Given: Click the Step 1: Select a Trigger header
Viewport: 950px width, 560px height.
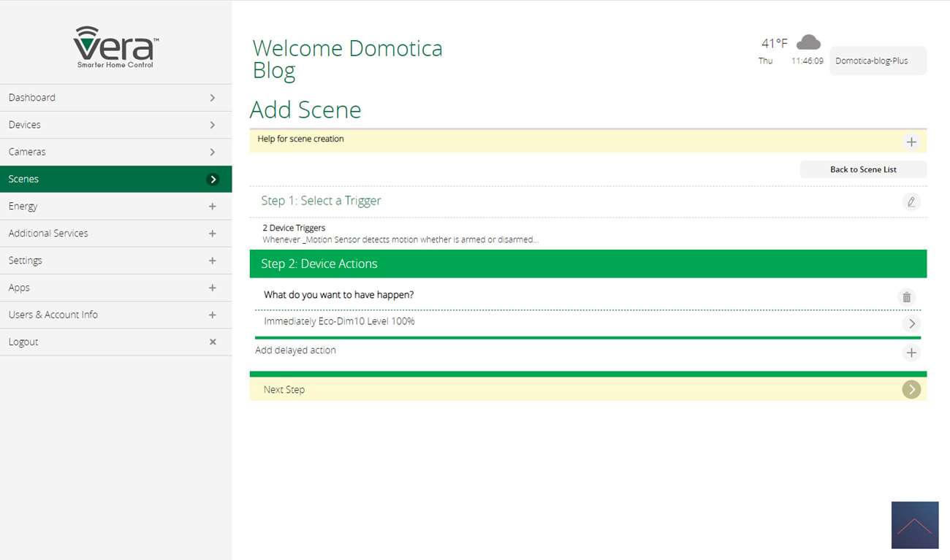Looking at the screenshot, I should 322,201.
